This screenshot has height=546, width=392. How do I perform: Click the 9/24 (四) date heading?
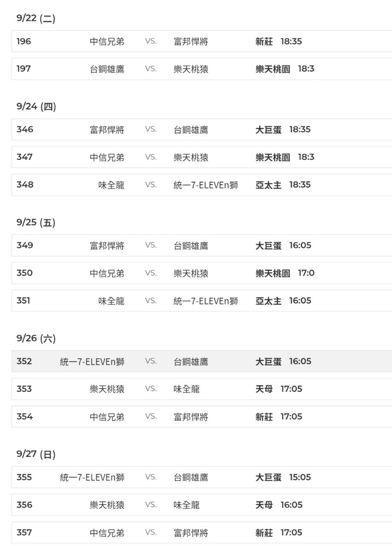pos(36,107)
